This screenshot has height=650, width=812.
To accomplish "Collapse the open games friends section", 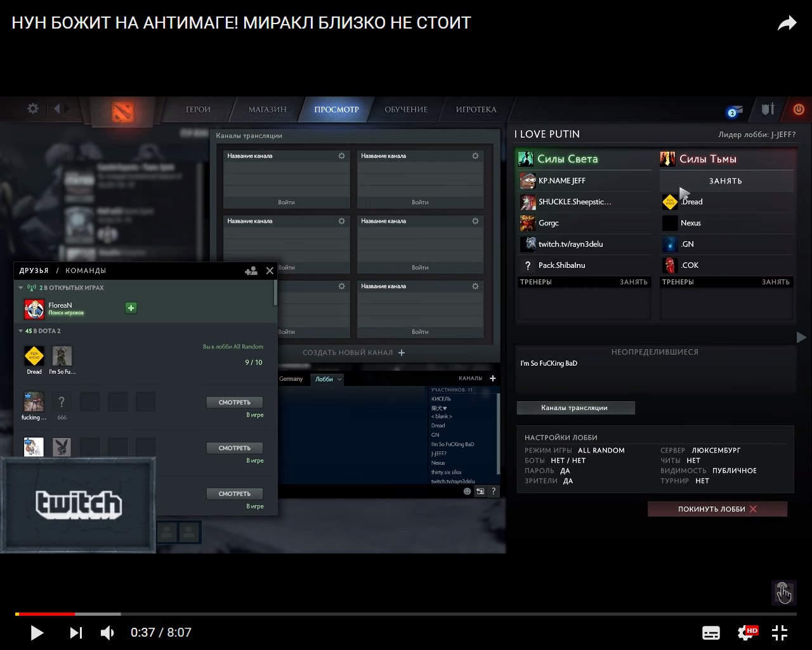I will pos(20,288).
